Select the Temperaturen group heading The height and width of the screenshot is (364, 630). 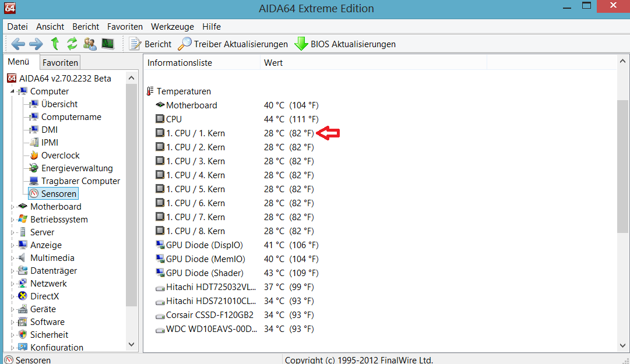click(x=184, y=91)
